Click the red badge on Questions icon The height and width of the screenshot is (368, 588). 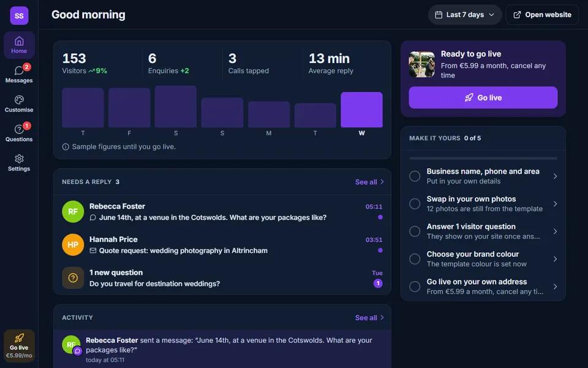click(x=26, y=126)
